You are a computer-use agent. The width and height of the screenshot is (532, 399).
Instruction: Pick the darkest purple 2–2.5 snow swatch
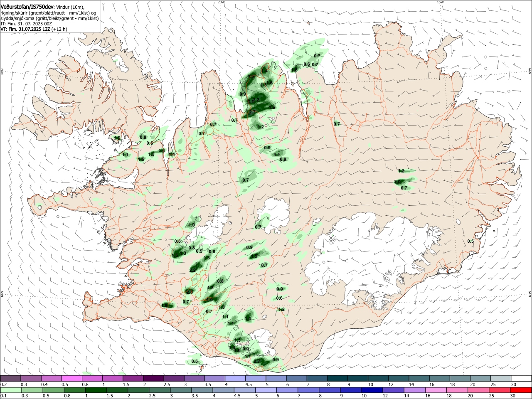point(153,378)
